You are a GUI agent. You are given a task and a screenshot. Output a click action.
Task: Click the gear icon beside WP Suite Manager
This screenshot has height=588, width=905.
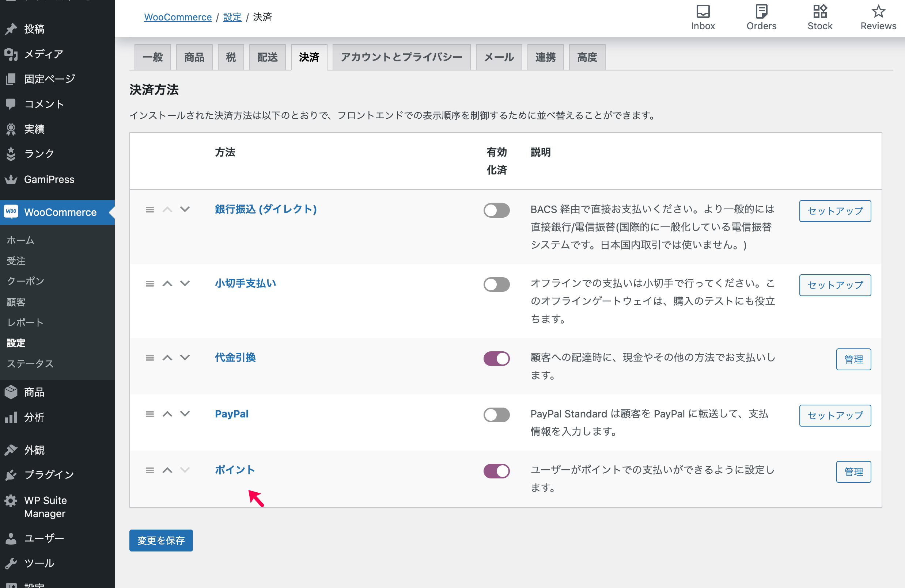tap(11, 500)
